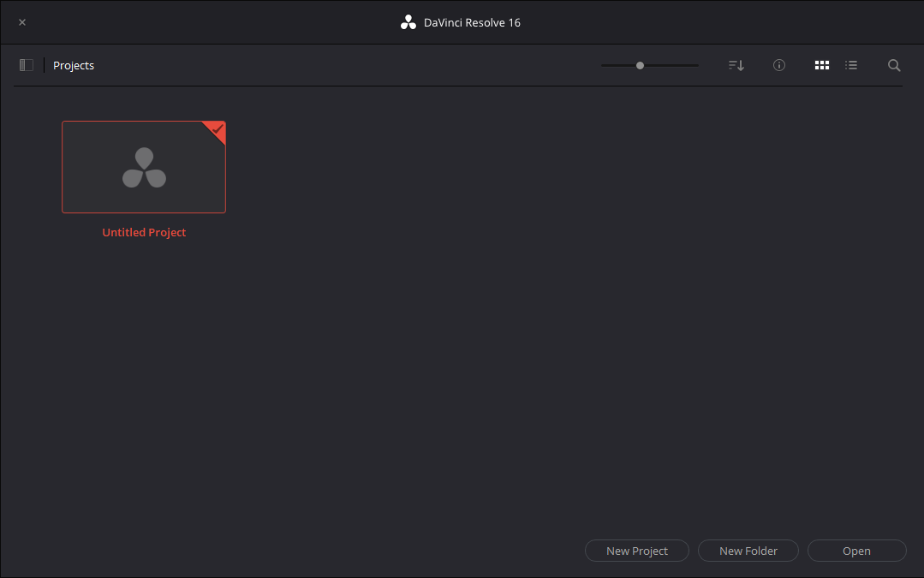Switch to thumbnail grid view
This screenshot has height=578, width=924.
point(821,65)
